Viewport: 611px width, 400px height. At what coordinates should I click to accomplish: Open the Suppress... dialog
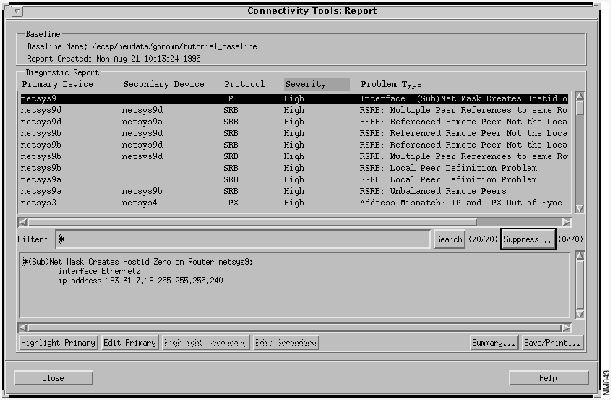527,240
